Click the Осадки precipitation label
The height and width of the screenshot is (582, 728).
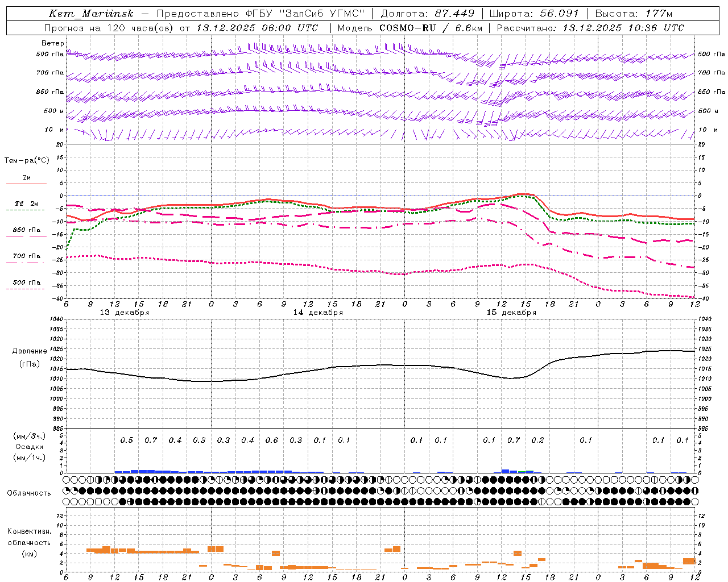30,447
